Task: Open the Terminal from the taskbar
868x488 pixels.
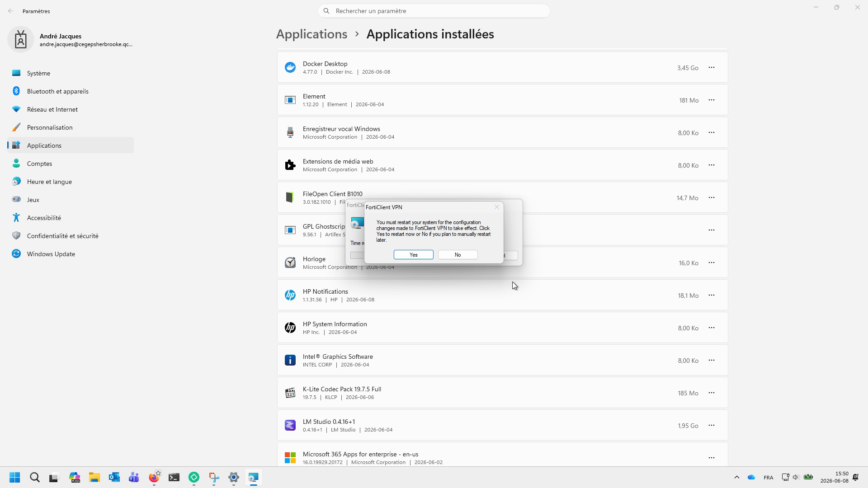Action: pyautogui.click(x=174, y=478)
